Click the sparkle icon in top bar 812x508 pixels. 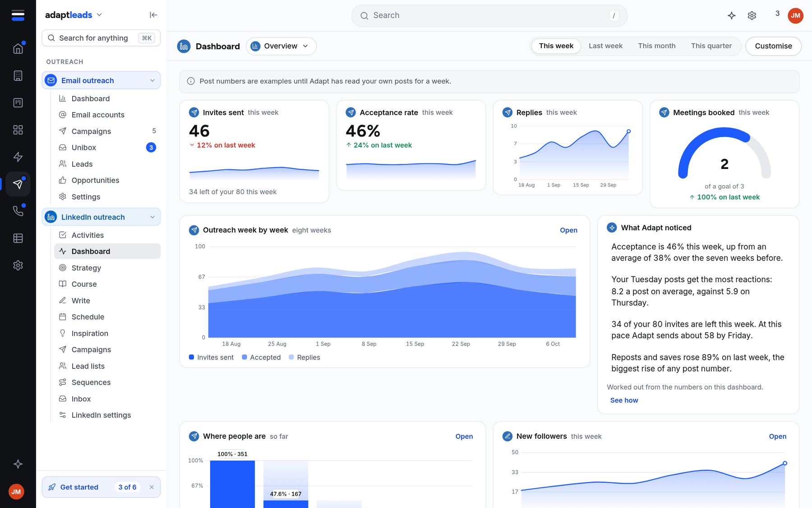732,15
